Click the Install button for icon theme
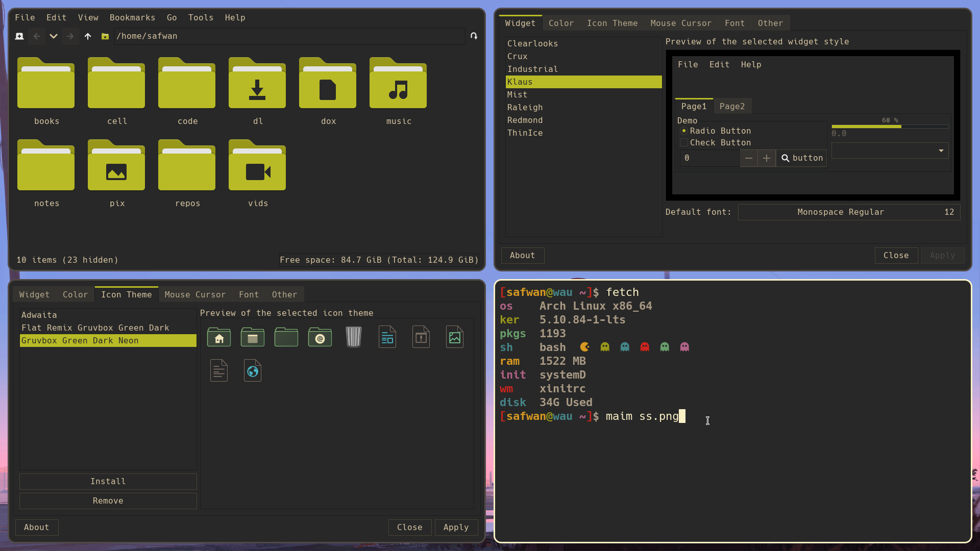Viewport: 980px width, 551px height. (108, 481)
